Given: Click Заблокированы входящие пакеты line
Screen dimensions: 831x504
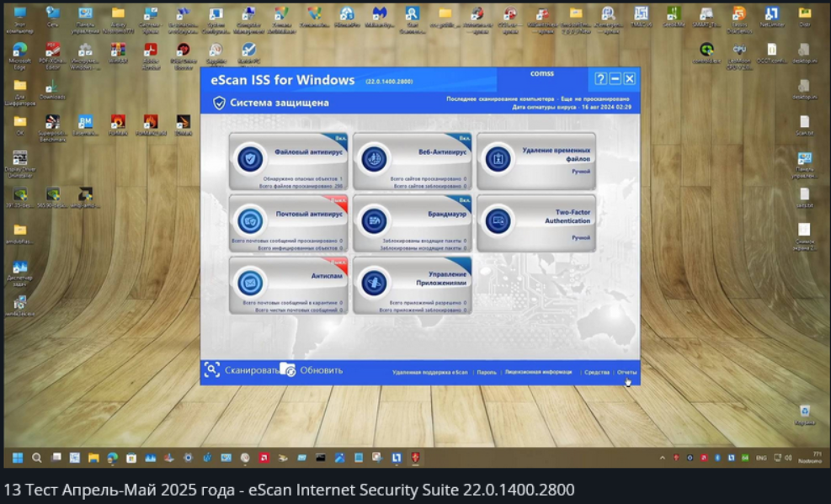Looking at the screenshot, I should click(x=424, y=241).
